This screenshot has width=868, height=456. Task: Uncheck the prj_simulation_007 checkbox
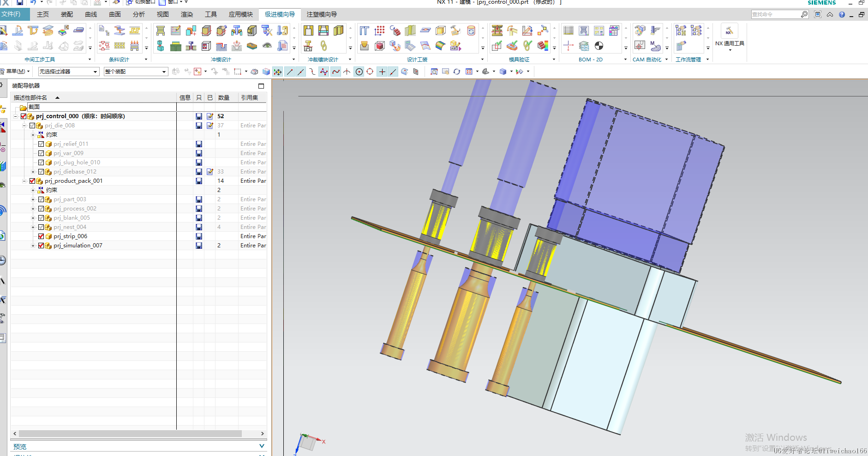[x=41, y=246]
